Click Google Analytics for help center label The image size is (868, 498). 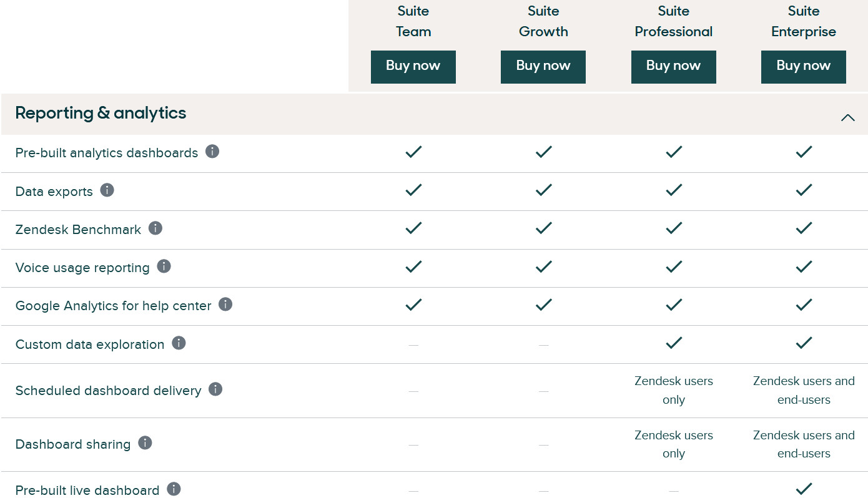click(114, 306)
